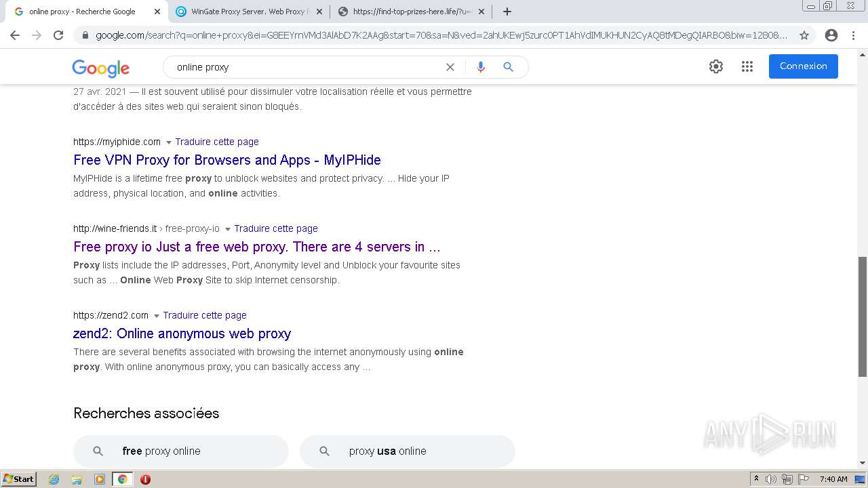
Task: Select the Chrome taskbar icon
Action: click(x=122, y=479)
